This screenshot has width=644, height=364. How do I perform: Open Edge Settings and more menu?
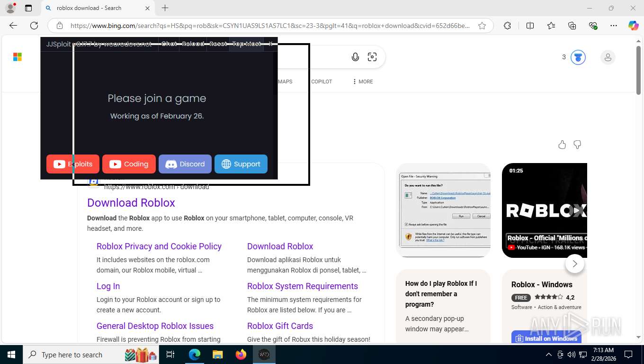[614, 26]
